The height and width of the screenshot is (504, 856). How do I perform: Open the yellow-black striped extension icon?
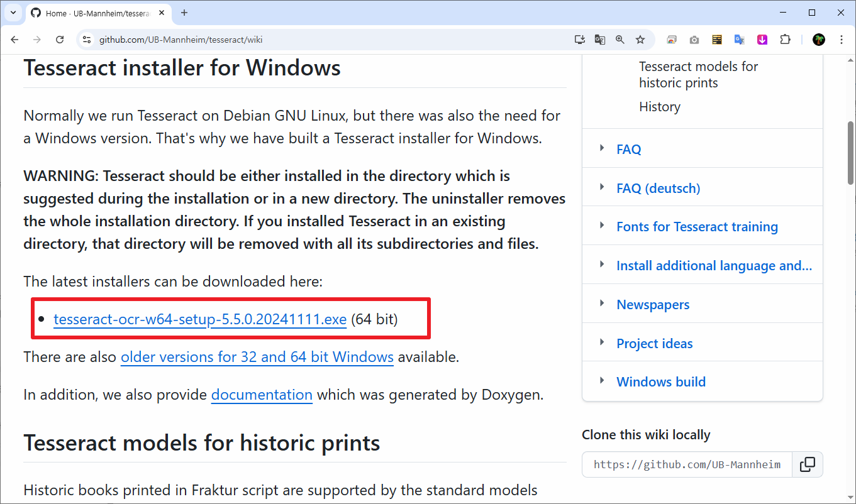(717, 40)
